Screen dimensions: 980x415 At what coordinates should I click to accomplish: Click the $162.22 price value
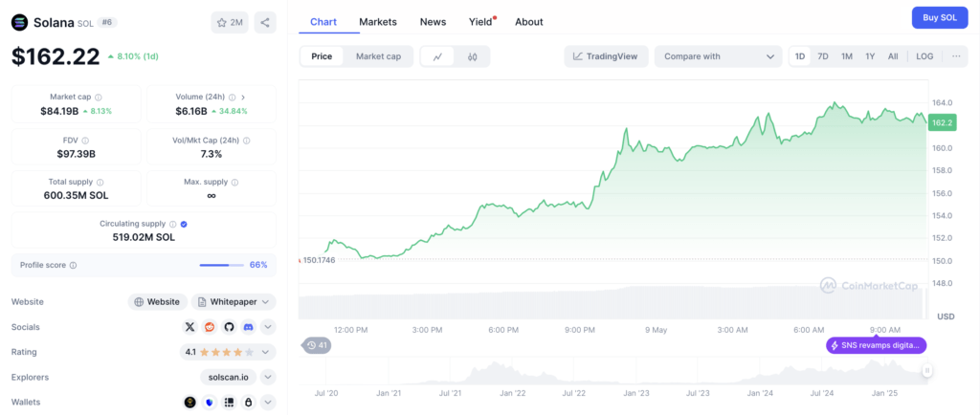(56, 56)
